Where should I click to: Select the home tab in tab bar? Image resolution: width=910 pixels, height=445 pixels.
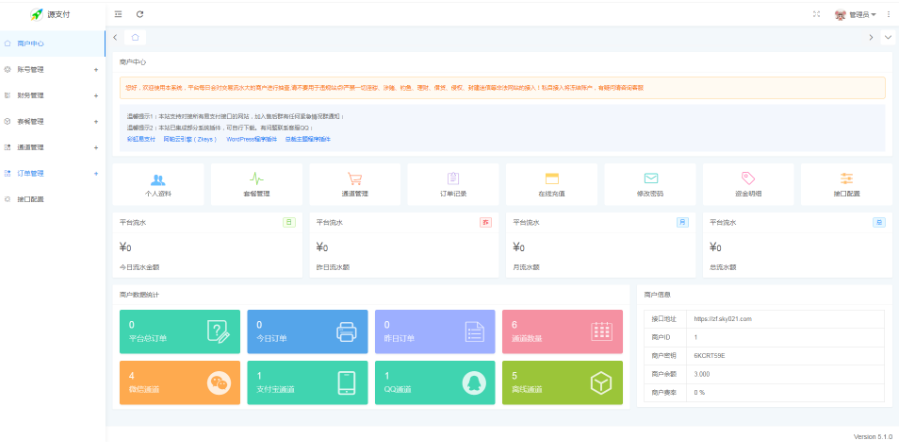(135, 37)
